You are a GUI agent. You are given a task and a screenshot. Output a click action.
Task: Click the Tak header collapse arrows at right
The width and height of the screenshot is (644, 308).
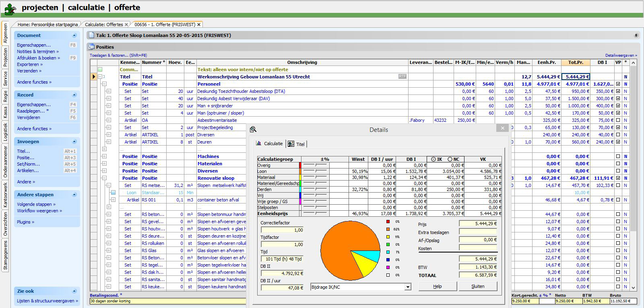tap(636, 35)
